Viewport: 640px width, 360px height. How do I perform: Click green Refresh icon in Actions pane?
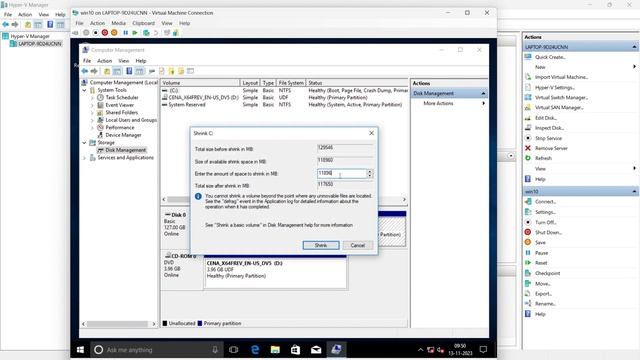tap(528, 158)
